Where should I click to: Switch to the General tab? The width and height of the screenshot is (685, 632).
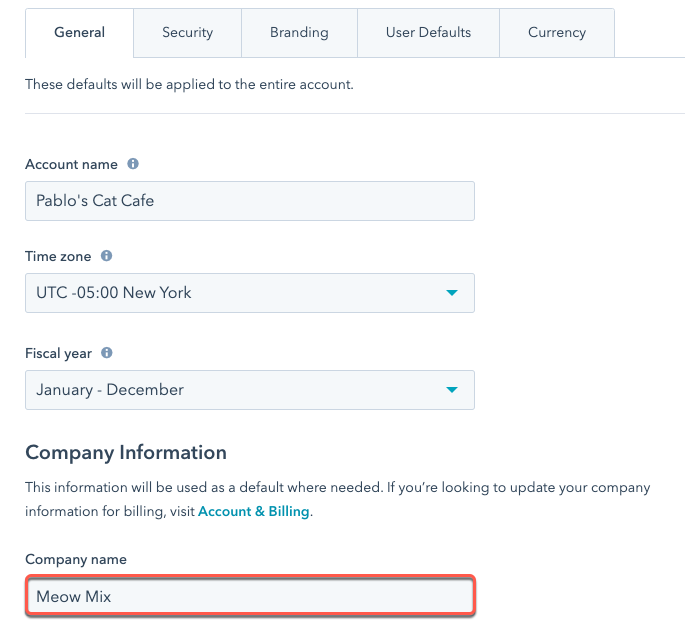click(80, 33)
